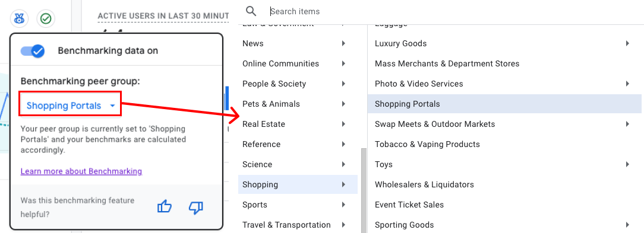Expand the Toys submenu arrow
Image resolution: width=644 pixels, height=233 pixels.
tap(627, 164)
